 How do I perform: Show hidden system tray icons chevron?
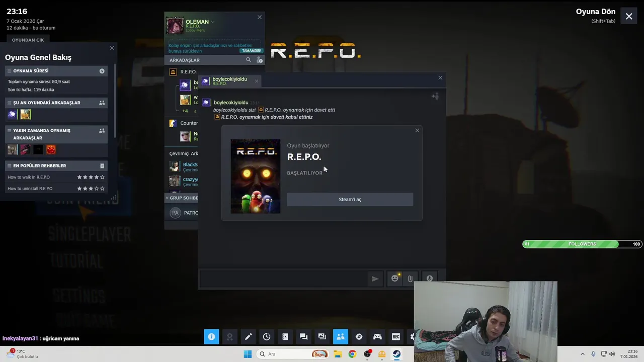583,354
